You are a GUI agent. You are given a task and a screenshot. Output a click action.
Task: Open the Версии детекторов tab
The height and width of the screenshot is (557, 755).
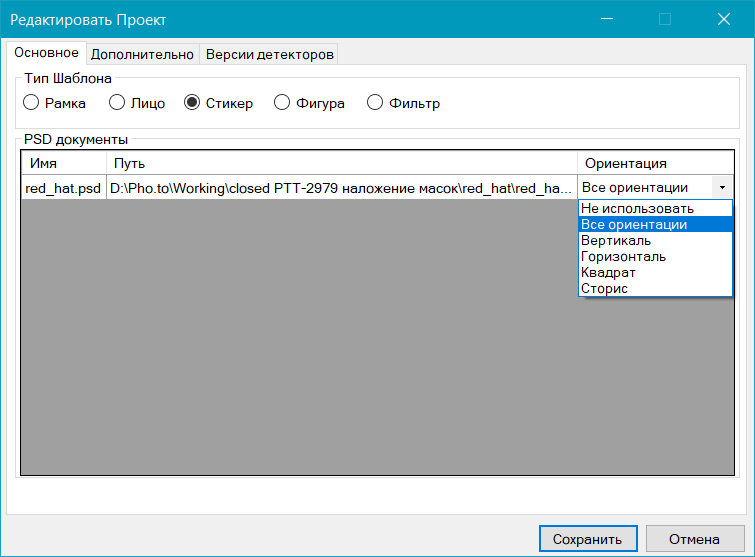tap(269, 54)
